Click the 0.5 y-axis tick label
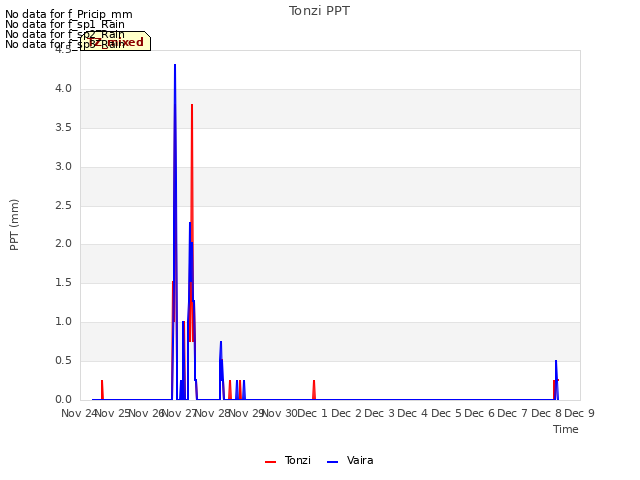 (x=63, y=361)
